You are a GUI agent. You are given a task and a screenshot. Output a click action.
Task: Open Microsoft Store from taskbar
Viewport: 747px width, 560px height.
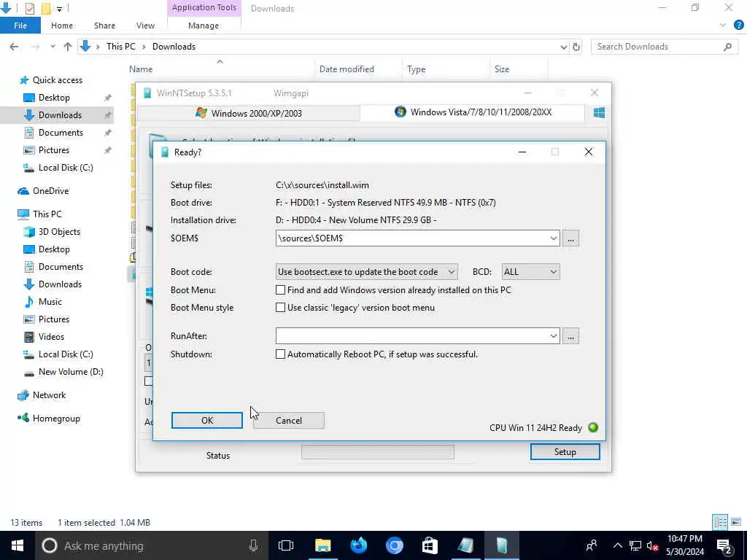click(x=430, y=545)
